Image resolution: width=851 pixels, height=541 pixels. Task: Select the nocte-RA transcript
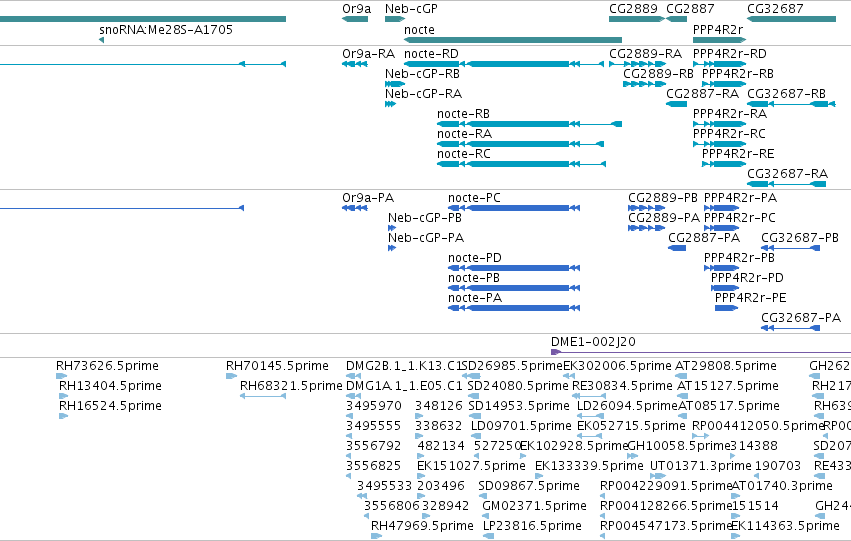point(520,144)
